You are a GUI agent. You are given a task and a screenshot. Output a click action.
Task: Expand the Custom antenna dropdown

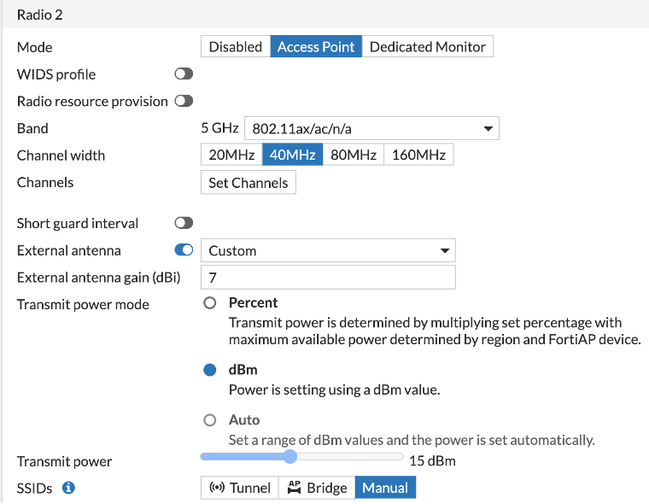click(328, 250)
